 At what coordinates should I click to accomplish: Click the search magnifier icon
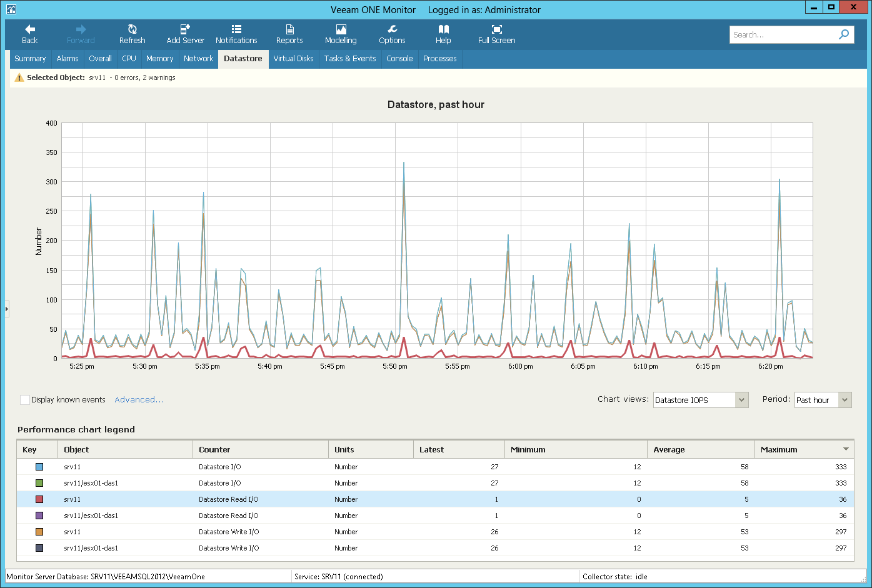pyautogui.click(x=844, y=34)
